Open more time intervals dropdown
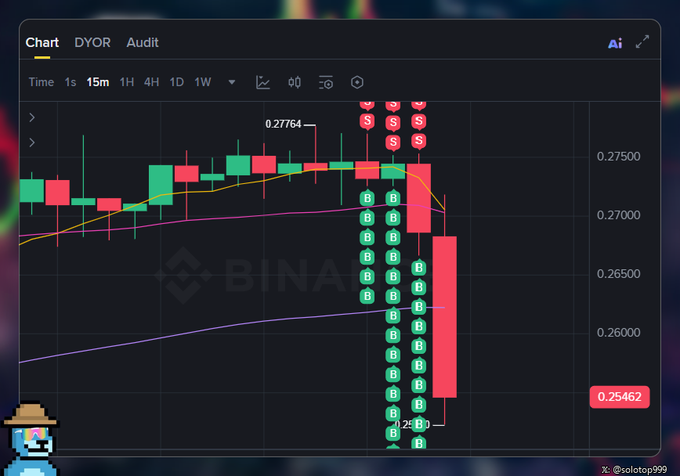Viewport: 680px width, 476px height. (x=232, y=82)
